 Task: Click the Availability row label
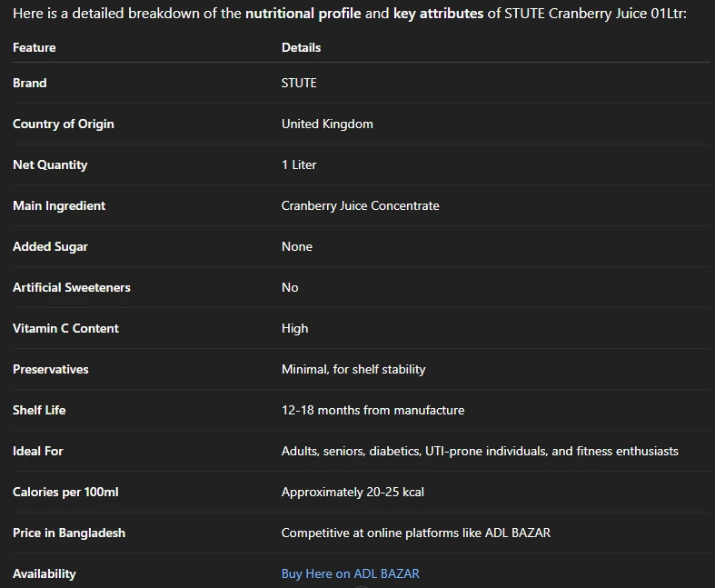pyautogui.click(x=44, y=573)
